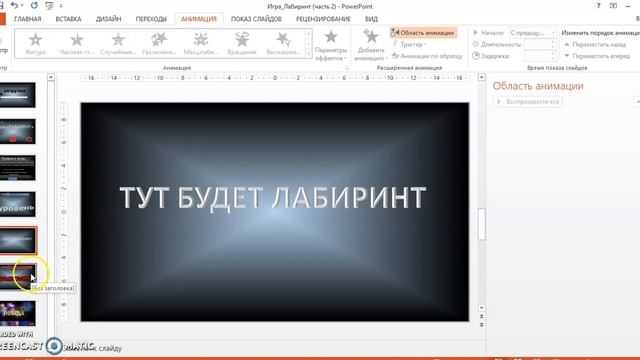Click ТУТ БУДЕТ ЛАБИРИНТ title text
This screenshot has width=640, height=360.
pyautogui.click(x=273, y=198)
